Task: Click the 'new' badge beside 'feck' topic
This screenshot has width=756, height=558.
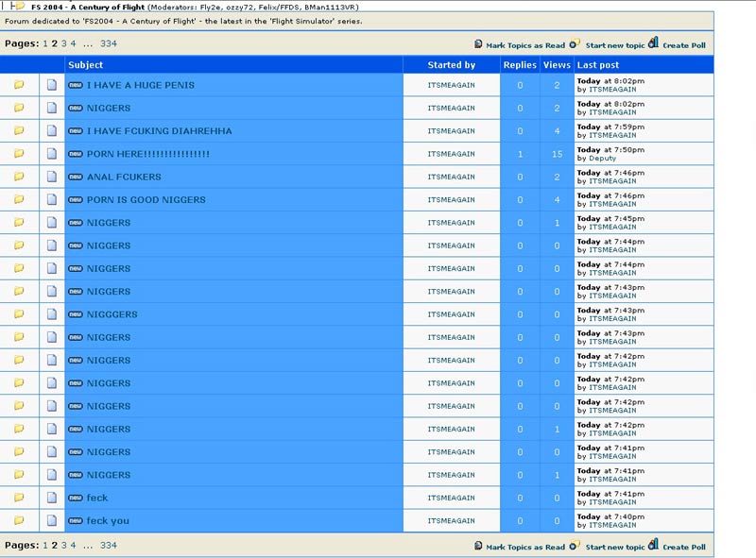Action: coord(76,499)
